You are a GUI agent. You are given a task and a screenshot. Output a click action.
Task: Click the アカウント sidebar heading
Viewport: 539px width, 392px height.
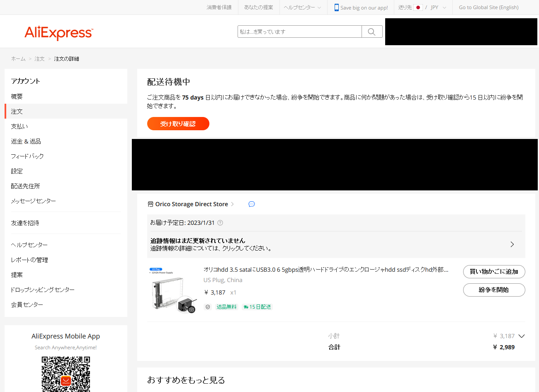coord(26,81)
